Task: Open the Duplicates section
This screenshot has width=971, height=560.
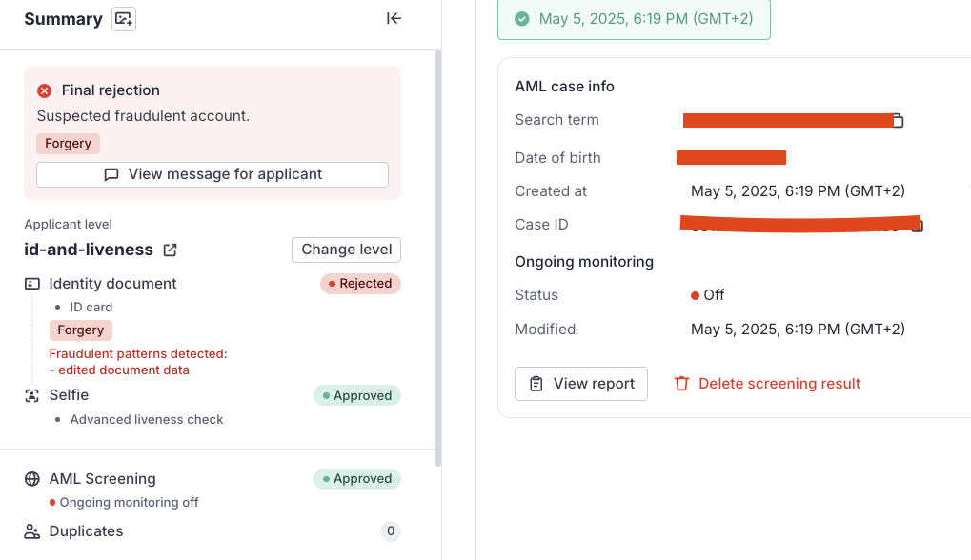Action: (86, 531)
